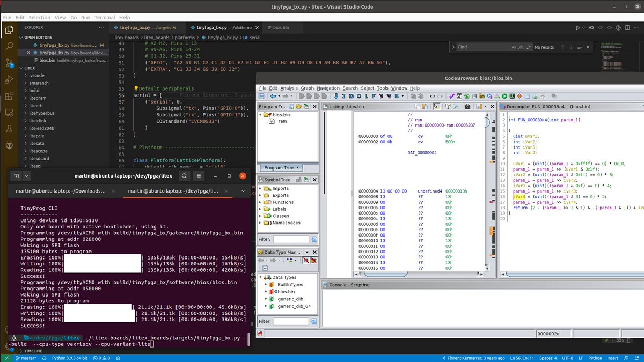Close Ghidra's Data Type Manager panel
644x362 pixels.
click(x=314, y=252)
